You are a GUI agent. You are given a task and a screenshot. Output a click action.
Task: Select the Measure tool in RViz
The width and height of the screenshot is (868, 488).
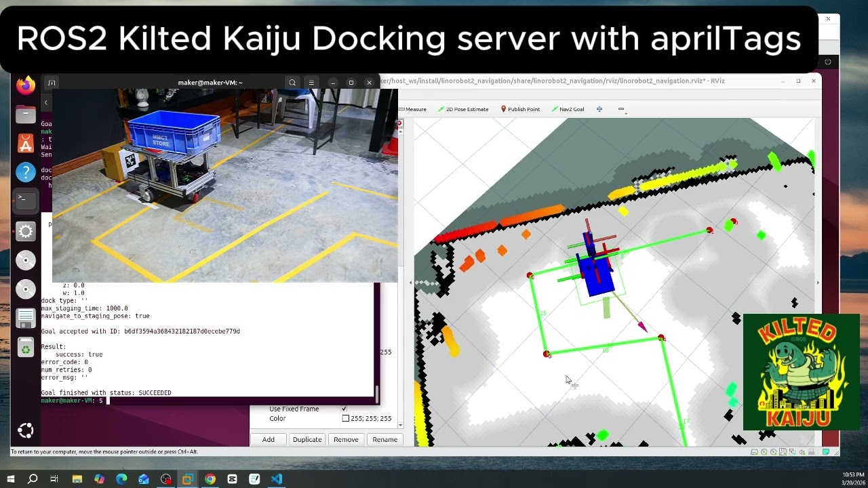412,109
